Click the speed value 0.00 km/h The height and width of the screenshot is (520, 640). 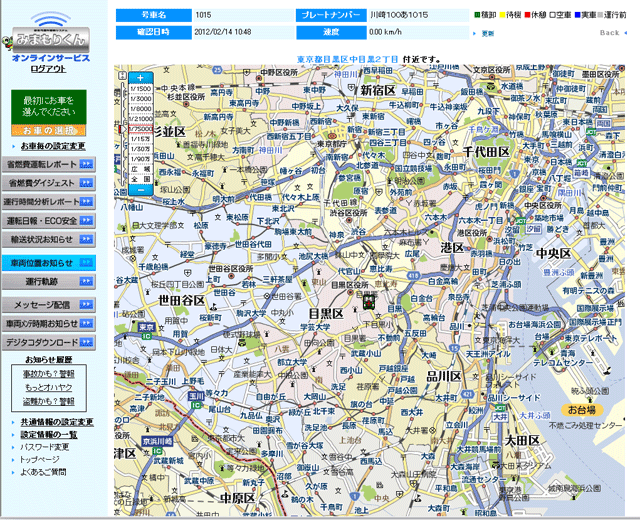(x=385, y=32)
